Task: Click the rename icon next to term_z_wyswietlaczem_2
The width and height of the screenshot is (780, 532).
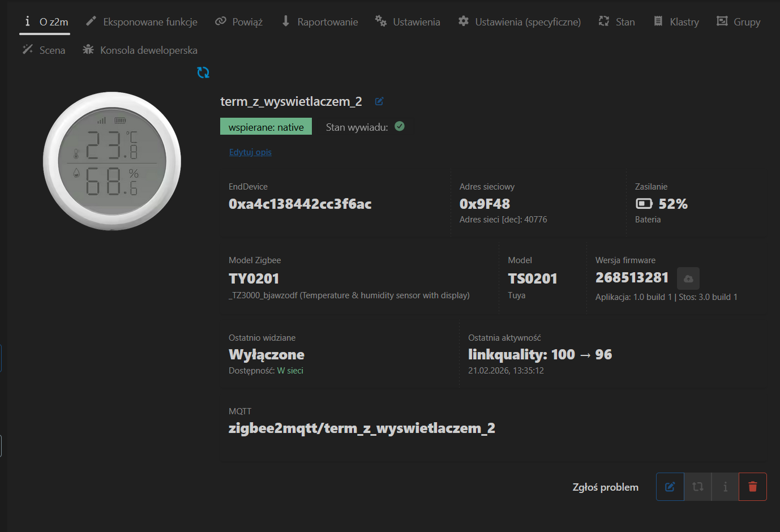Action: tap(379, 101)
